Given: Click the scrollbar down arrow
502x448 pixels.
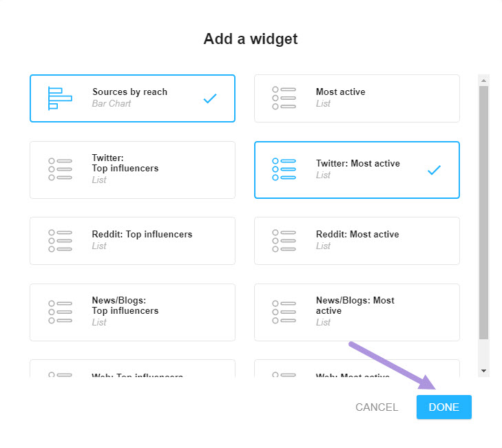Looking at the screenshot, I should [x=483, y=371].
